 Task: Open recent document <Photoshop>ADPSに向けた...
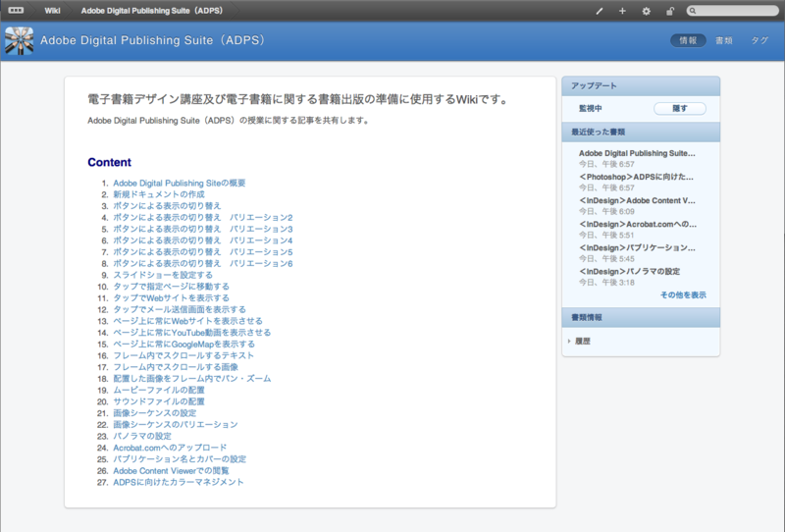tap(636, 177)
